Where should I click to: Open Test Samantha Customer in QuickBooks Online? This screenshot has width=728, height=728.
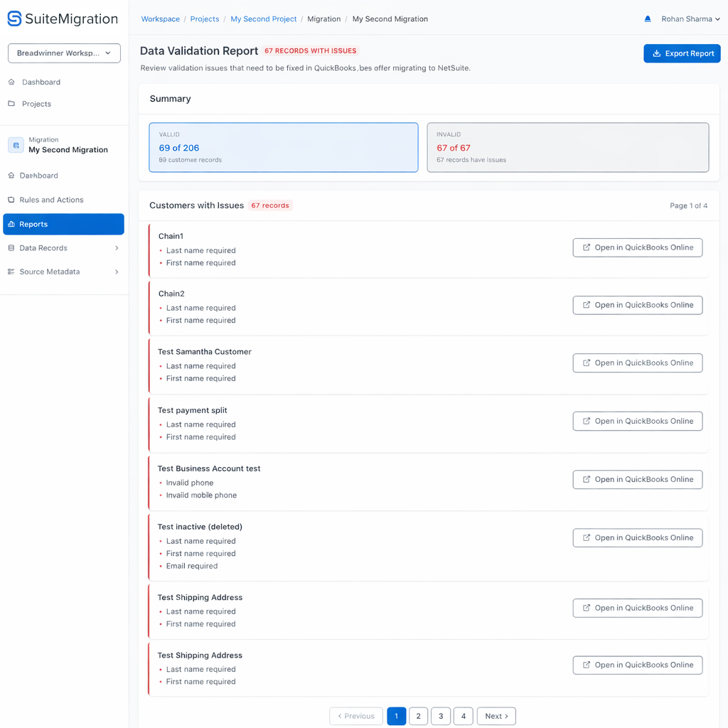(x=637, y=363)
